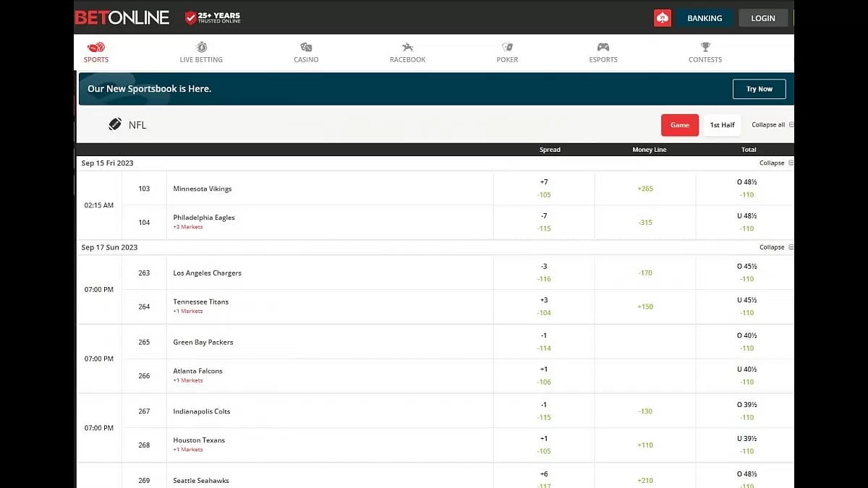
Task: Open Live Betting stopwatch icon
Action: click(201, 48)
